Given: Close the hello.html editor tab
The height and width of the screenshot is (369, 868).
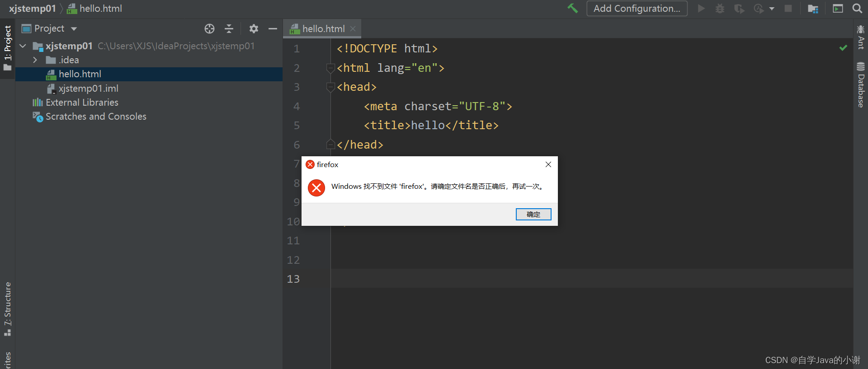Looking at the screenshot, I should [x=353, y=29].
